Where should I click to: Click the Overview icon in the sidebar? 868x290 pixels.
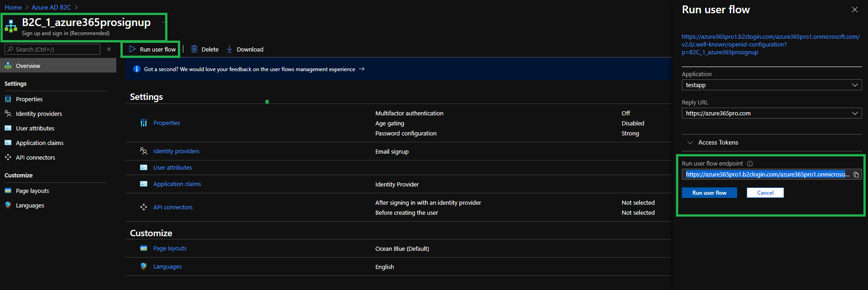(8, 66)
